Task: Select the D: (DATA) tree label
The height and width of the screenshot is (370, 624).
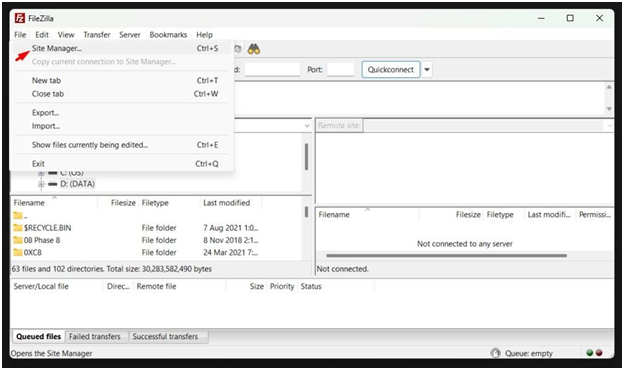Action: pyautogui.click(x=78, y=184)
